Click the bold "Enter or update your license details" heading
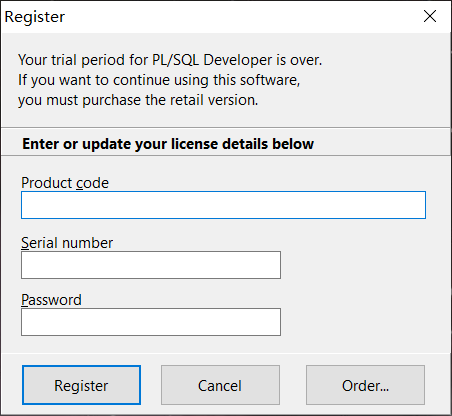Viewport: 452px width, 416px height. pyautogui.click(x=168, y=144)
